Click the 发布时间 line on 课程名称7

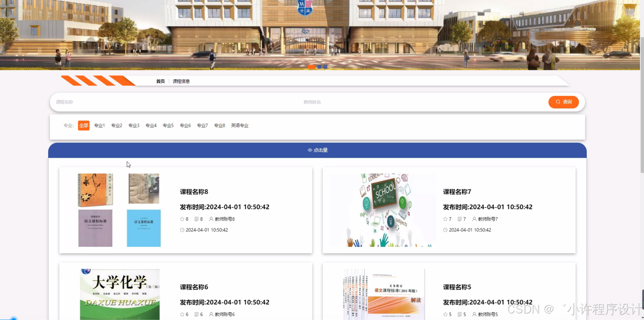click(488, 207)
